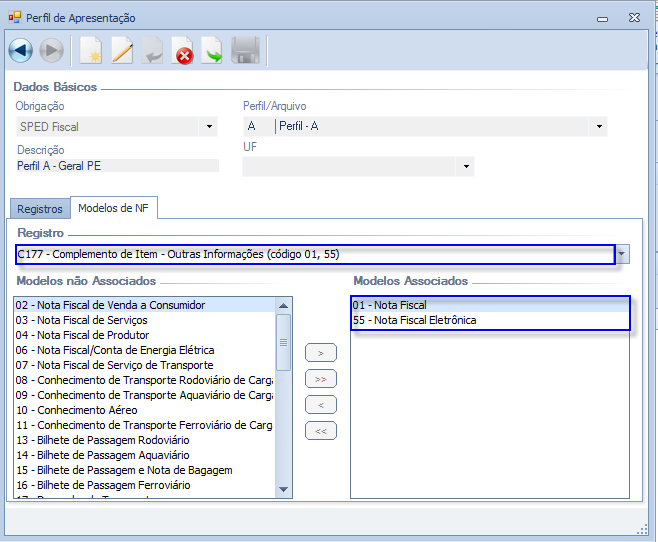Click the double right arrow associate-all button
The height and width of the screenshot is (542, 658).
point(320,379)
